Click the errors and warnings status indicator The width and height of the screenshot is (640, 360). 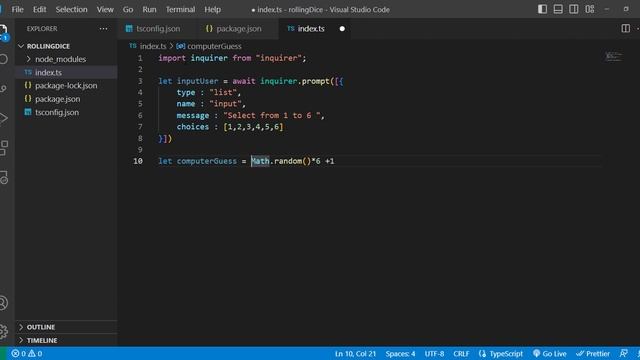tap(27, 353)
